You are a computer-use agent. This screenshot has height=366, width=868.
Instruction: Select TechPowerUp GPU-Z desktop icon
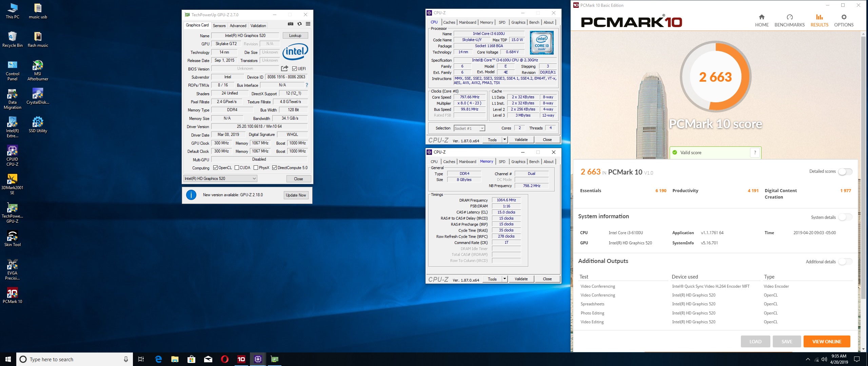pos(13,213)
